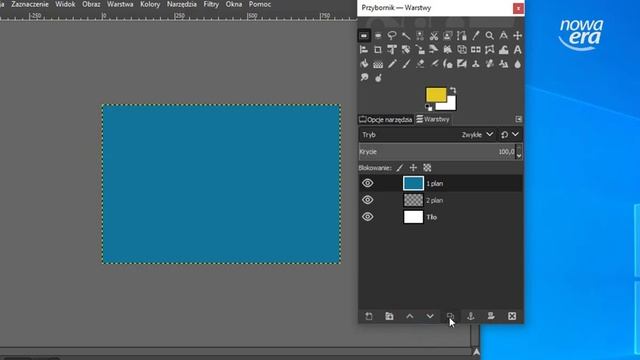Select the Zoom magnifier tool
This screenshot has width=640, height=360.
tap(489, 36)
